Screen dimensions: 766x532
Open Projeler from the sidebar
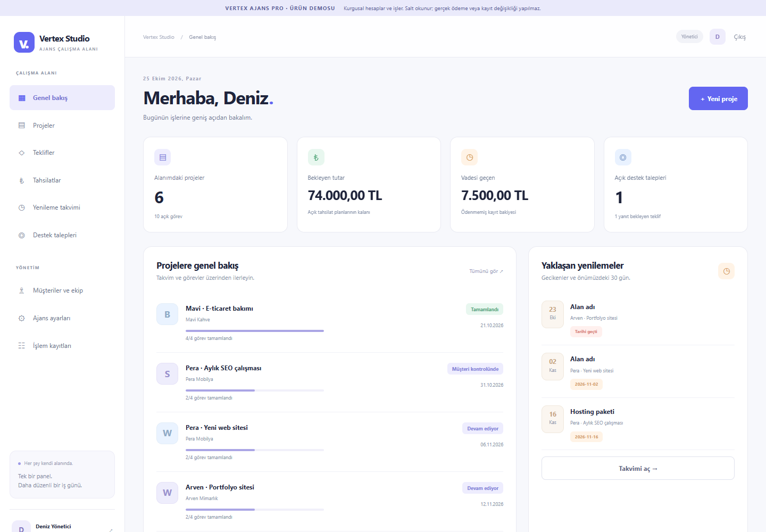coord(62,126)
